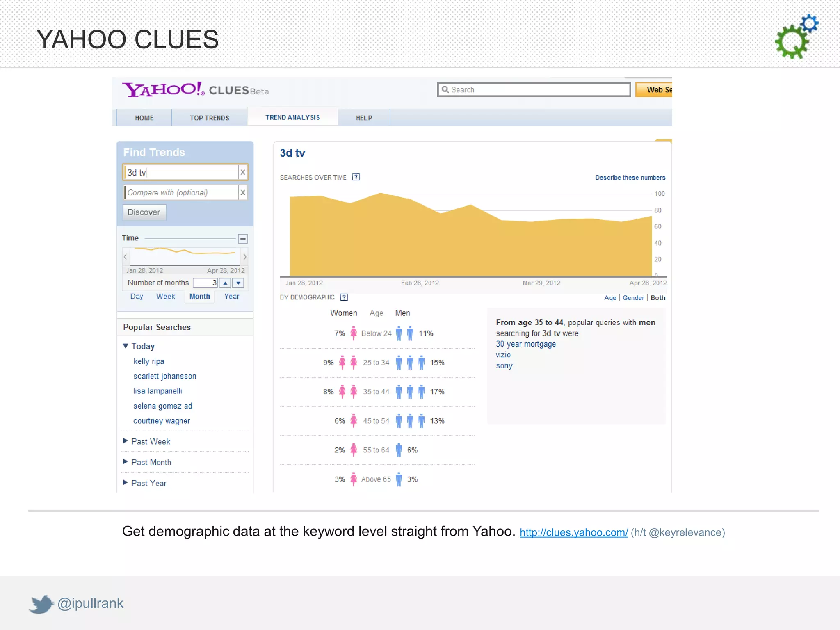
Task: Expand the Past Week searches
Action: (126, 441)
